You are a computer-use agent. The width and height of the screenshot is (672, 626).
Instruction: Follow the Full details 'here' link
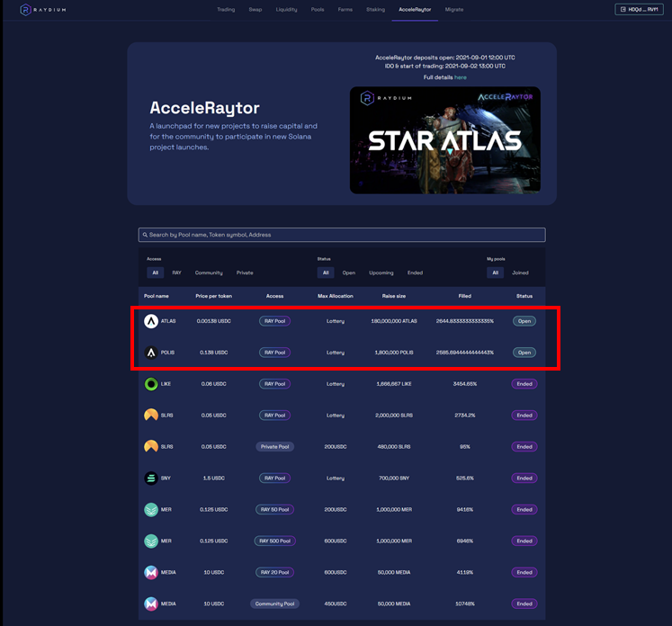(x=461, y=77)
